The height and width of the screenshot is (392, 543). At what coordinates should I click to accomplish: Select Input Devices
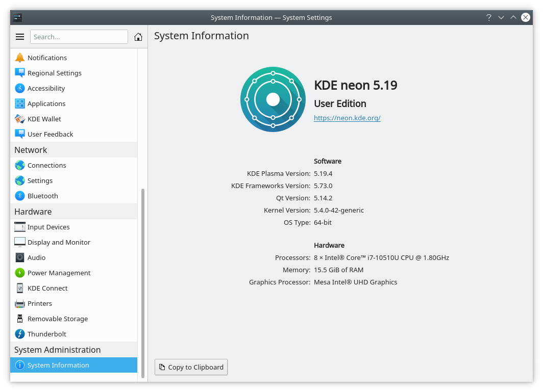[x=74, y=227]
